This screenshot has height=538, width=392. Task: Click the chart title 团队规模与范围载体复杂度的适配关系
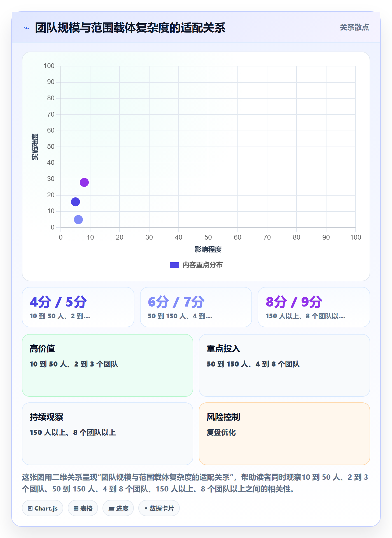click(130, 28)
